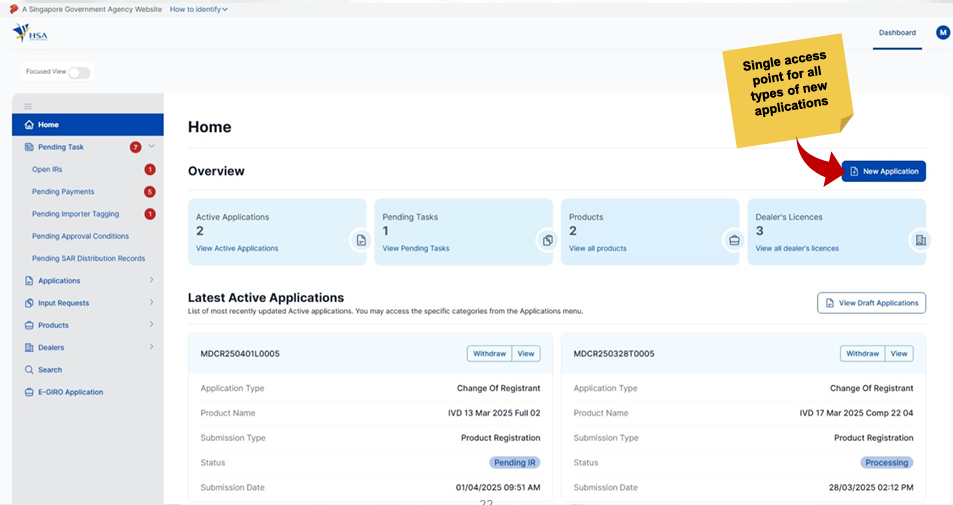Click Active Applications count card
Image resolution: width=953 pixels, height=505 pixels.
point(277,232)
